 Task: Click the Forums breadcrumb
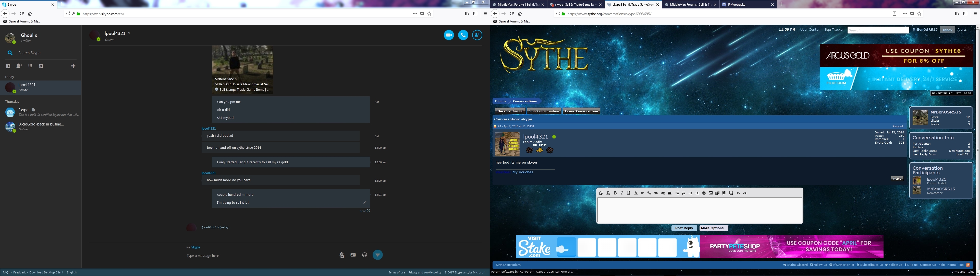point(500,101)
